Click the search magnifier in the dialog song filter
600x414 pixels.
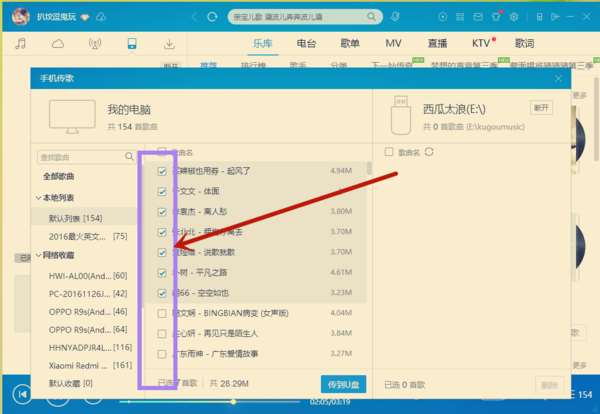[129, 156]
